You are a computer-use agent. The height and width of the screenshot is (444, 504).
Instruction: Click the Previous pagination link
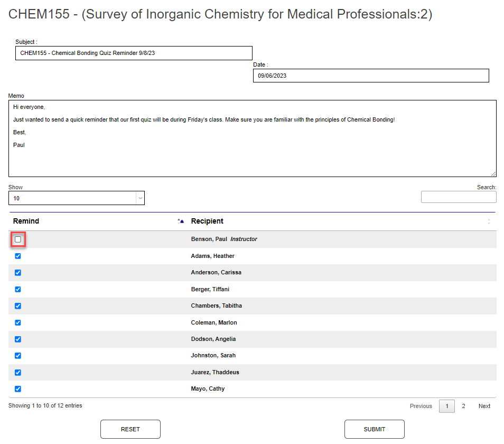(421, 406)
